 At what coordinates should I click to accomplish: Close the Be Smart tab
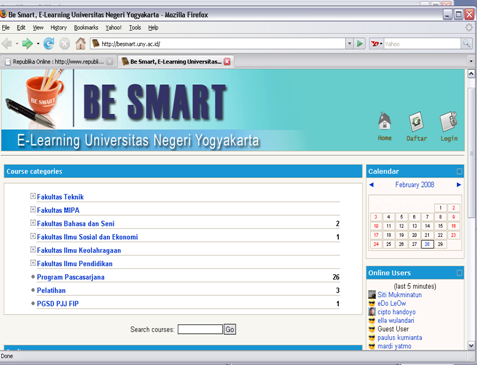click(x=227, y=62)
